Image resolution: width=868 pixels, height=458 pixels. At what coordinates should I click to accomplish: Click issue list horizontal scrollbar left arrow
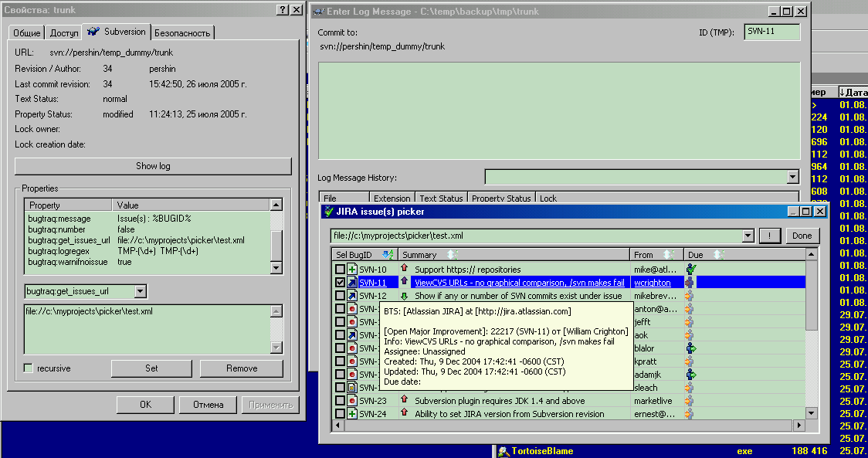click(337, 426)
